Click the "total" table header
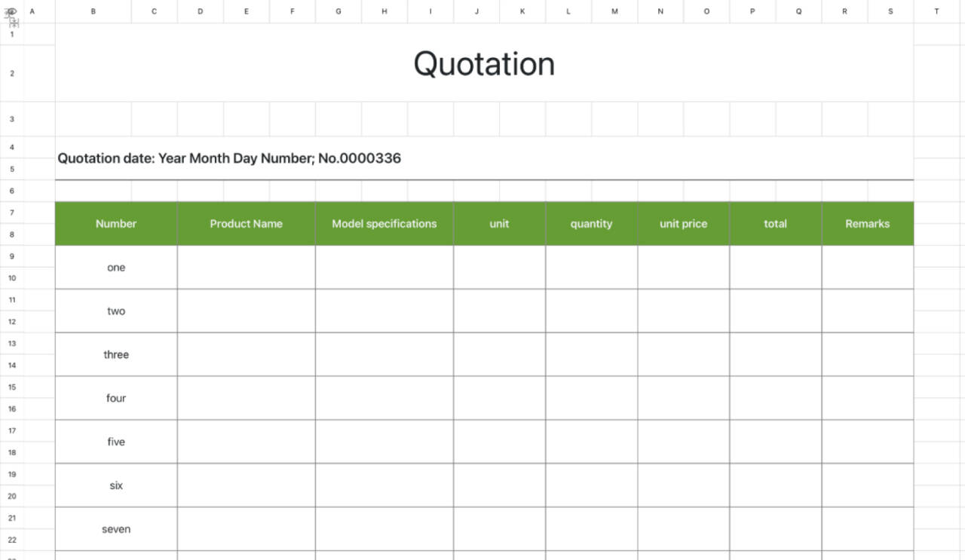 (x=775, y=224)
